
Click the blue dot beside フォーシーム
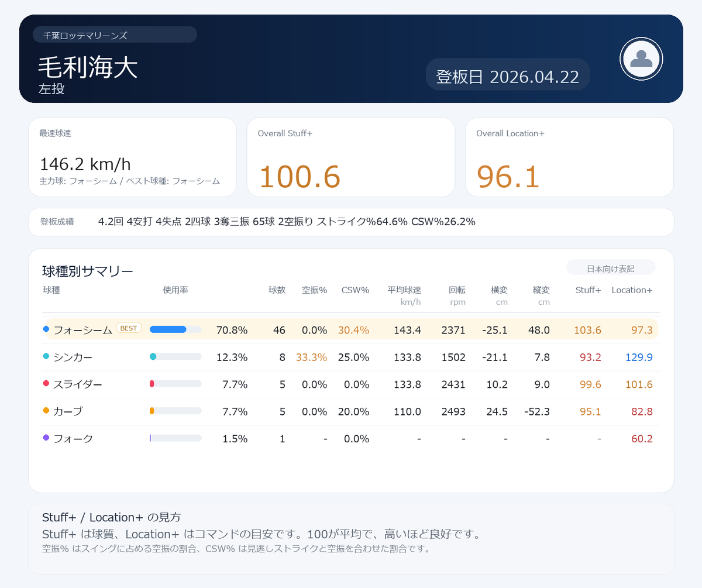pyautogui.click(x=46, y=329)
